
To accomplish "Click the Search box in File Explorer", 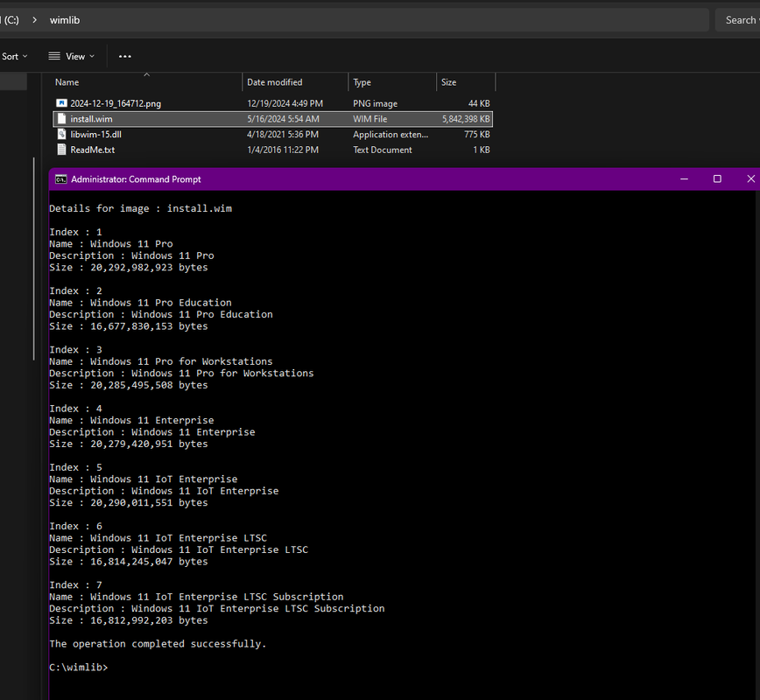I will click(738, 20).
